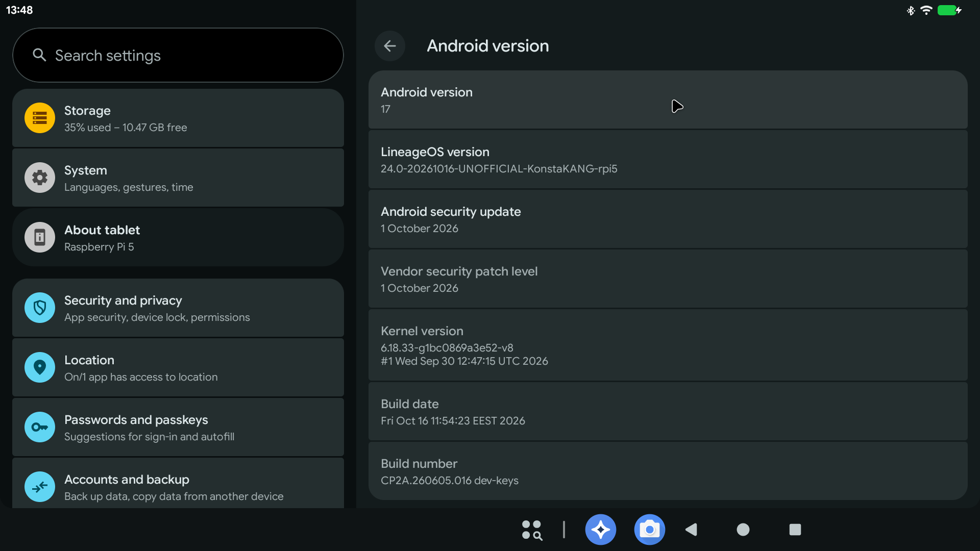Click the 'Raspberry Pi 5' subtitle
The width and height of the screenshot is (980, 551).
click(x=99, y=247)
